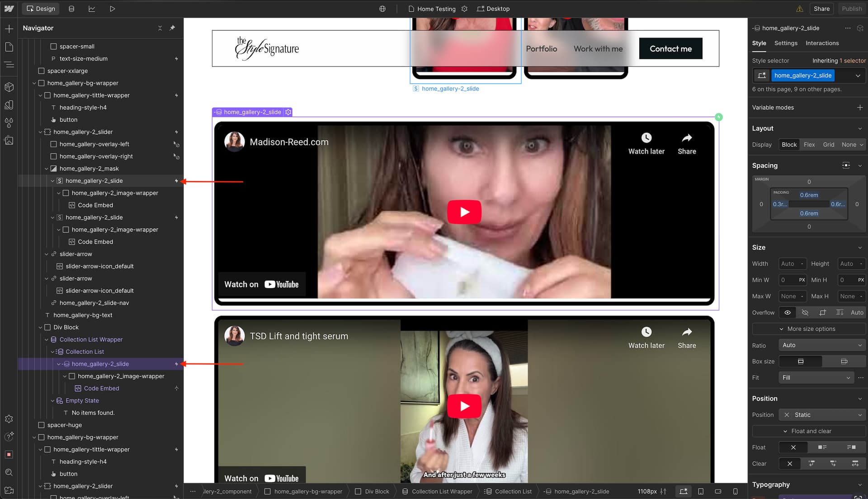Collapse Collection List Wrapper in Navigator

(x=47, y=339)
